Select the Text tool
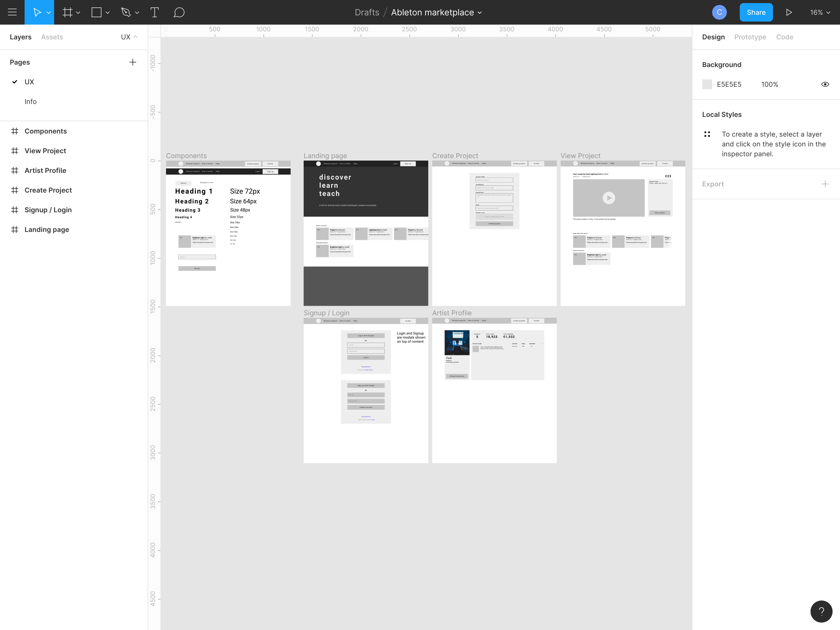This screenshot has width=840, height=630. (x=154, y=12)
